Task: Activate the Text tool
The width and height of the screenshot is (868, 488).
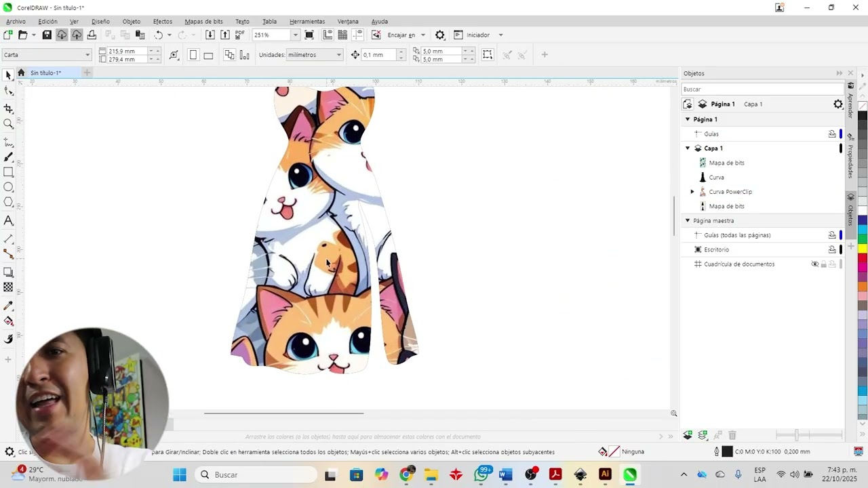Action: pyautogui.click(x=8, y=221)
